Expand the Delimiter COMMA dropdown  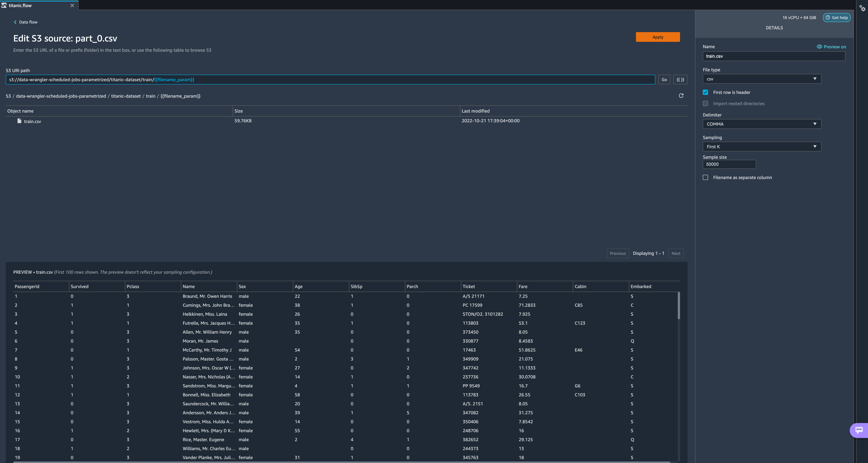[x=762, y=124]
